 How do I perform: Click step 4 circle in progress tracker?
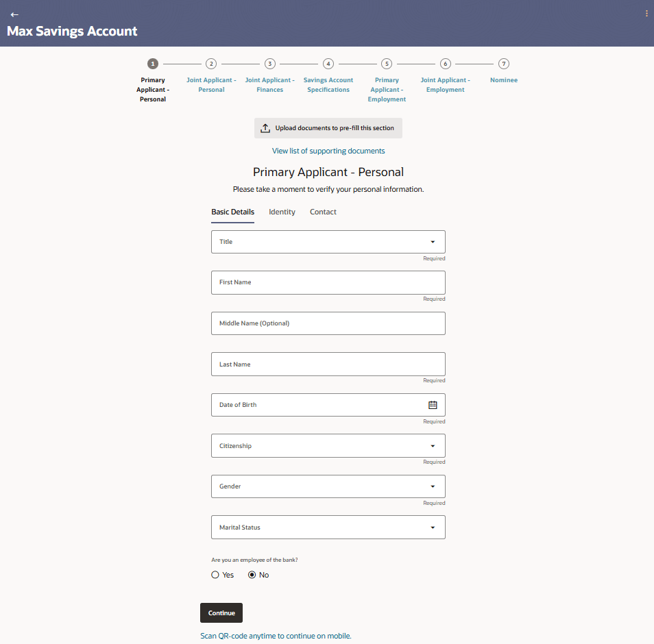328,64
